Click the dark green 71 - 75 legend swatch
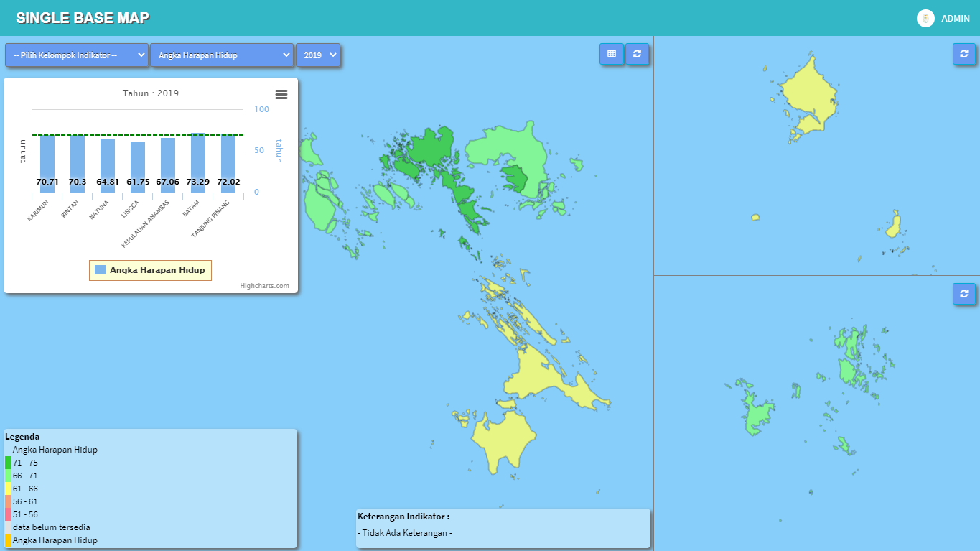Screen dimensions: 980x551 point(8,463)
